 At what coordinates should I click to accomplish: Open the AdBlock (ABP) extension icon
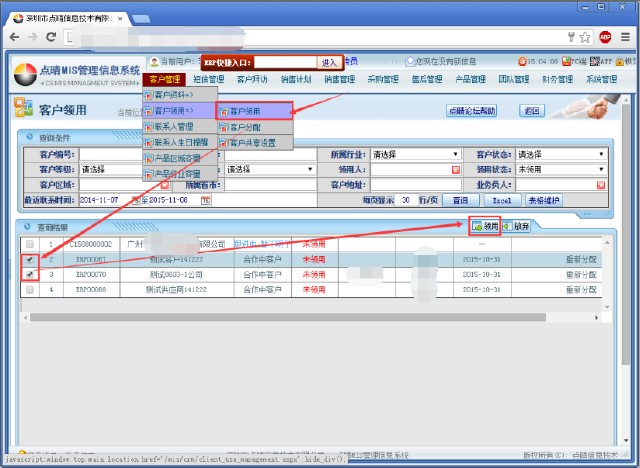point(605,37)
